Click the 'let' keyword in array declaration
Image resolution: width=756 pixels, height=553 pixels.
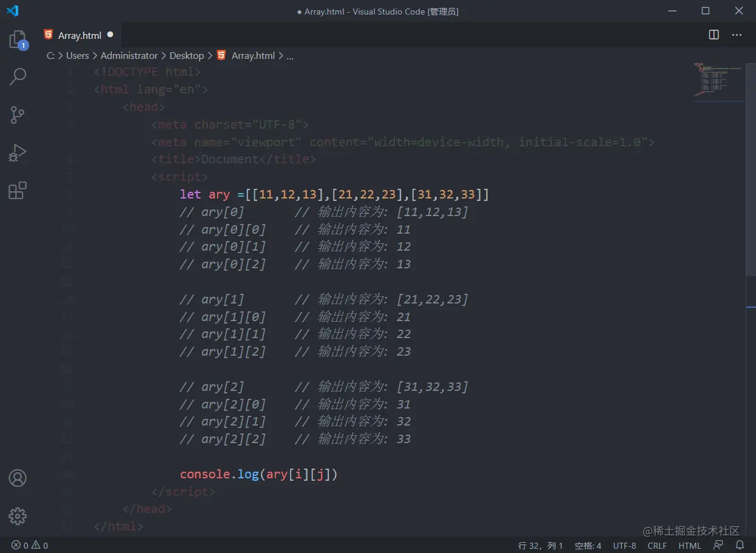(x=191, y=194)
